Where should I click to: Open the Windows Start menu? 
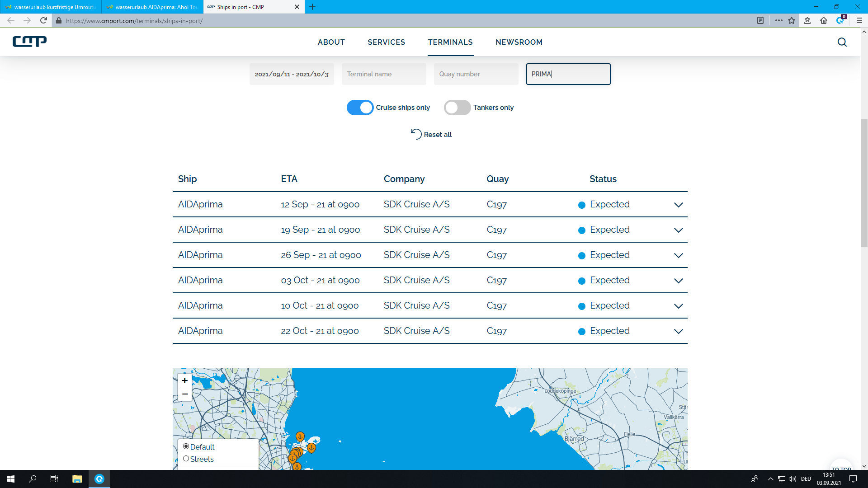11,479
